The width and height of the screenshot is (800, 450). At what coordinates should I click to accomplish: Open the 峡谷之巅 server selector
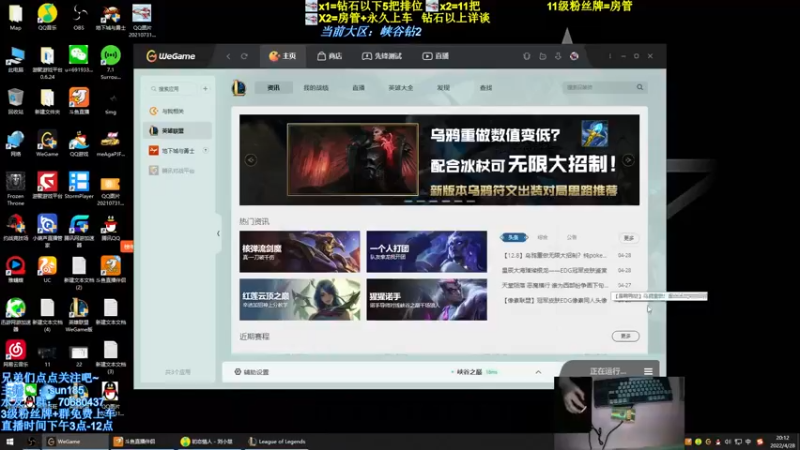click(474, 372)
